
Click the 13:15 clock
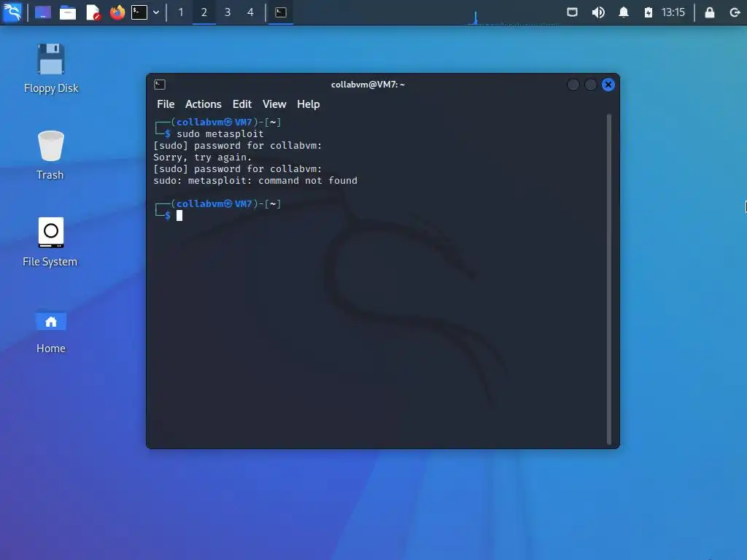tap(673, 12)
